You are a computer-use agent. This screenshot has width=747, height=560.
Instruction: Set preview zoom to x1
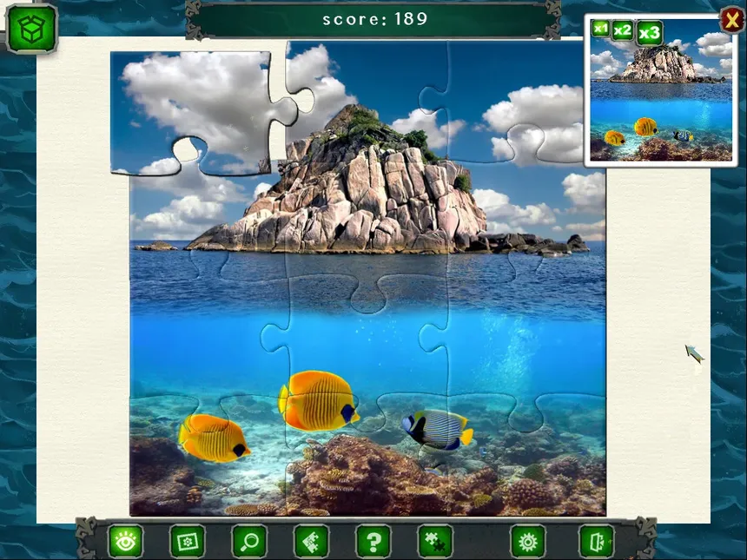click(601, 29)
